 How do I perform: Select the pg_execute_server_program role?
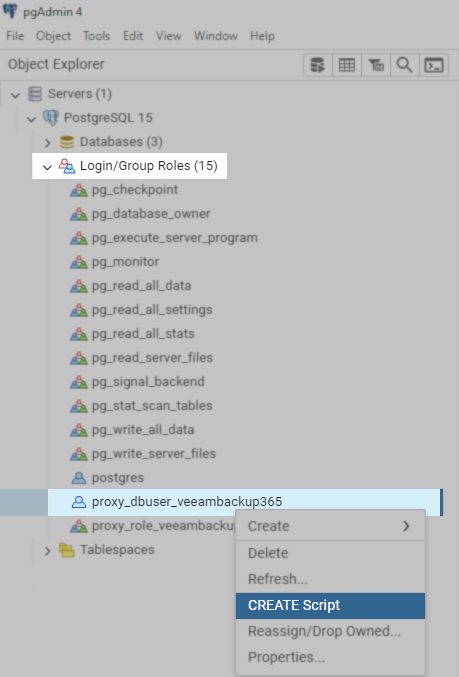pos(174,238)
